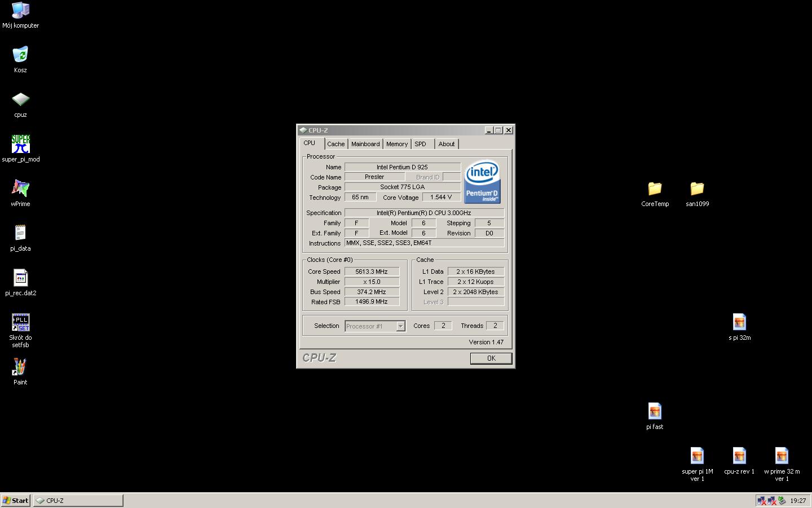The width and height of the screenshot is (812, 508).
Task: Minimize the CPU-Z window
Action: click(x=489, y=130)
